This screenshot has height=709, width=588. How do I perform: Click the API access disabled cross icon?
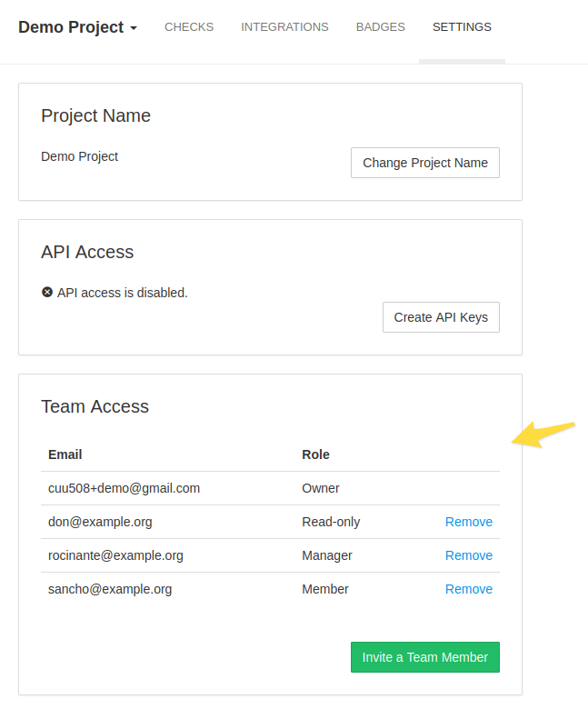click(47, 293)
